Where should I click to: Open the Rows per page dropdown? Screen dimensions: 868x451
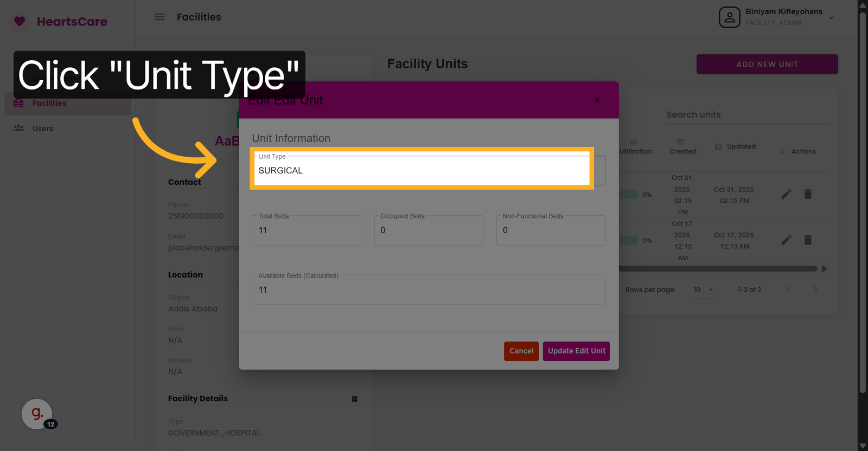[705, 289]
